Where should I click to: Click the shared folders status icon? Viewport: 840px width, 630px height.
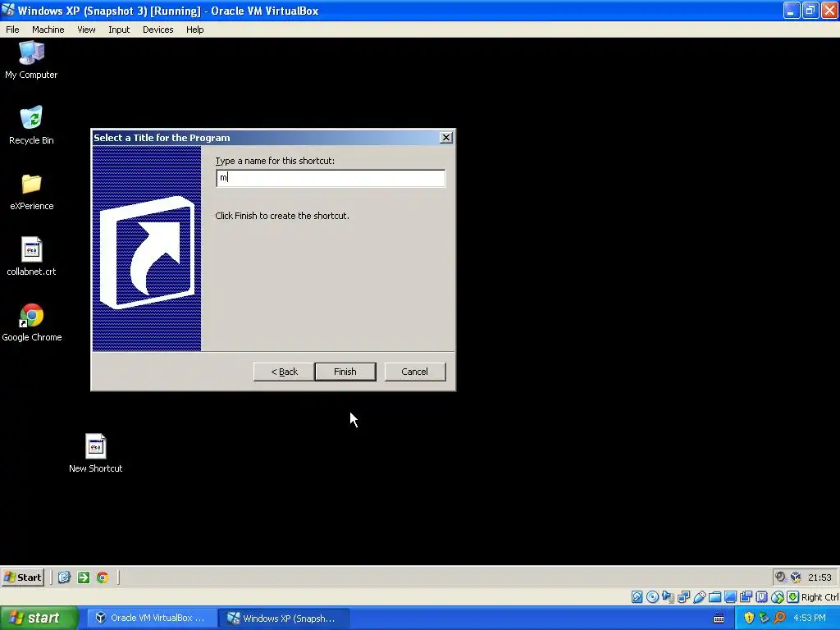pyautogui.click(x=714, y=597)
